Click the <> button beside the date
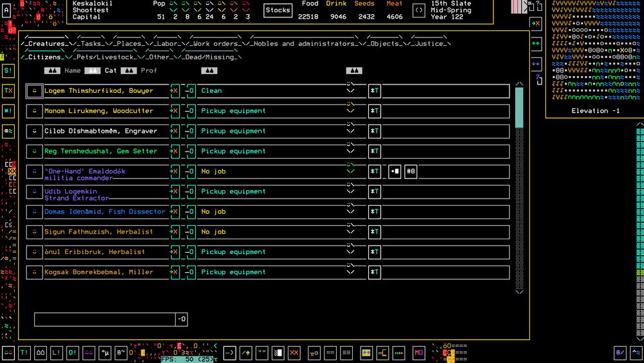The image size is (644, 363). (x=419, y=10)
